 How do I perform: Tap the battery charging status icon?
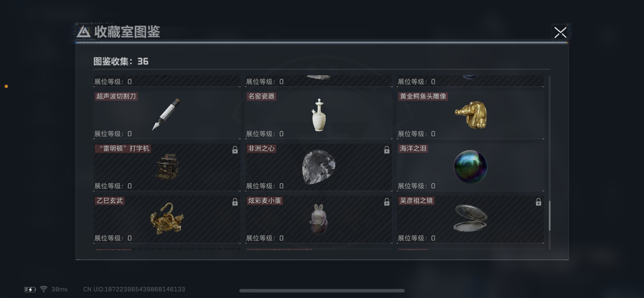(x=30, y=289)
